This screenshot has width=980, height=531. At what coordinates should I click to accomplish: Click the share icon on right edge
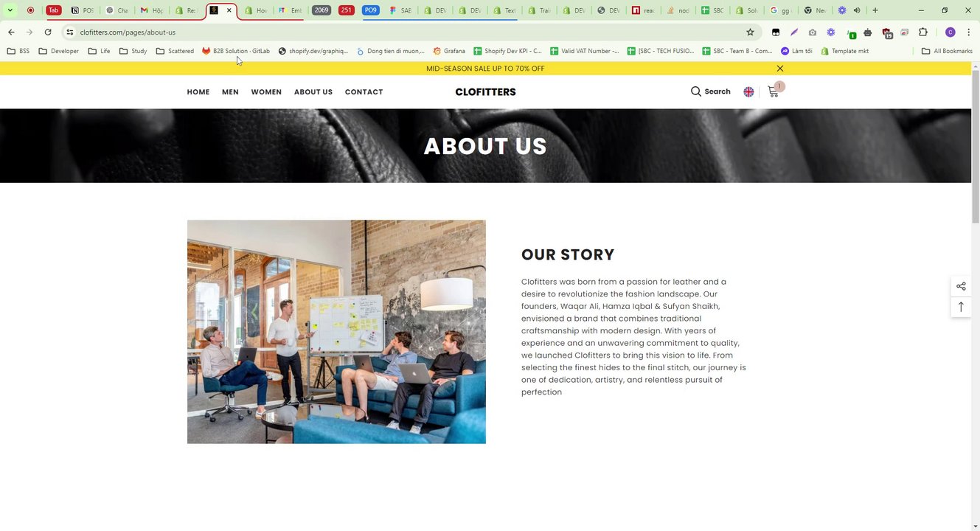point(961,286)
